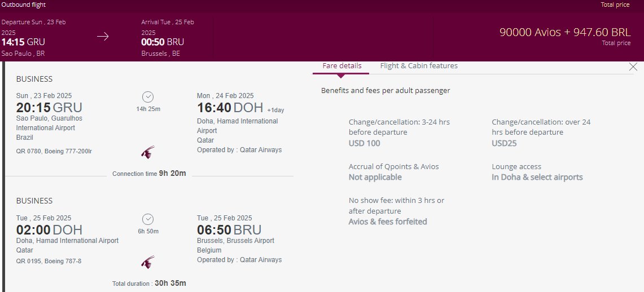Click the USD 100 change fee
This screenshot has height=292, width=644.
pyautogui.click(x=364, y=143)
